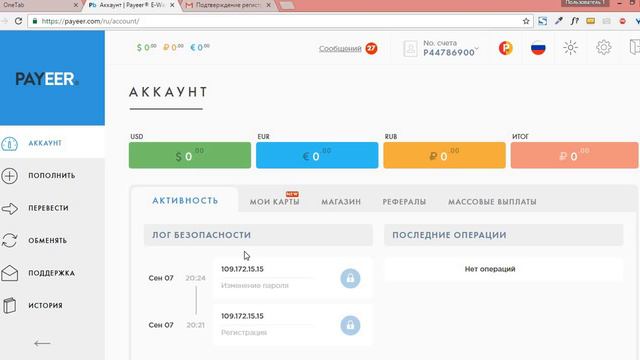This screenshot has width=640, height=360.
Task: Click the Сообщения link
Action: 340,49
